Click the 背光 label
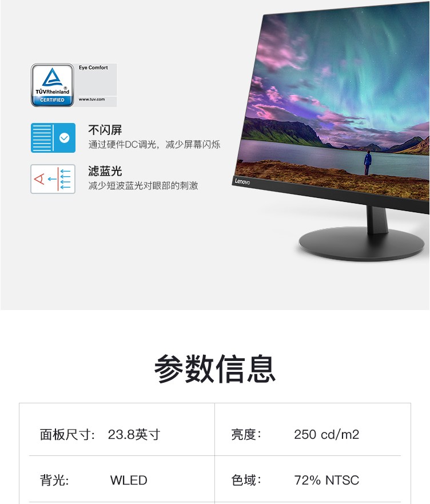Image resolution: width=430 pixels, height=504 pixels. click(54, 480)
